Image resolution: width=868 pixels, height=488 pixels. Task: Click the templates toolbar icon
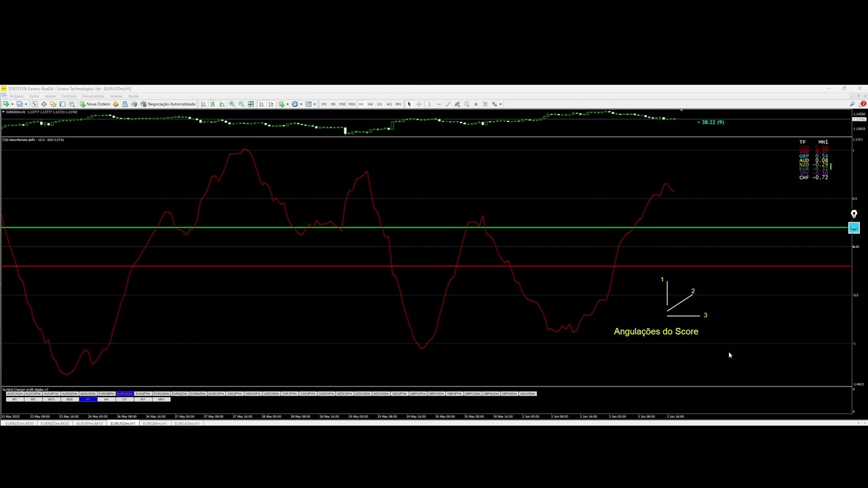click(x=309, y=104)
